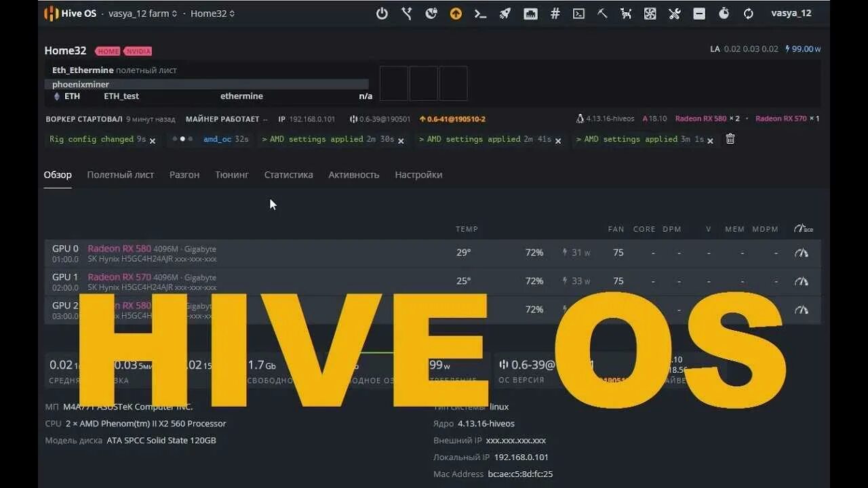Click the ethermine pool label
868x488 pixels.
click(x=241, y=96)
